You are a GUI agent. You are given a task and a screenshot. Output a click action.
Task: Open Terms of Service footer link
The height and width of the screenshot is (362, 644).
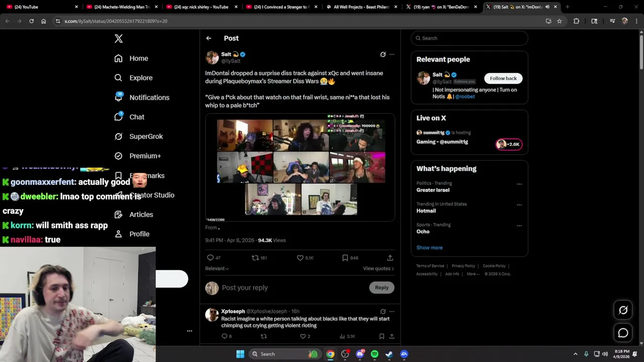coord(430,266)
